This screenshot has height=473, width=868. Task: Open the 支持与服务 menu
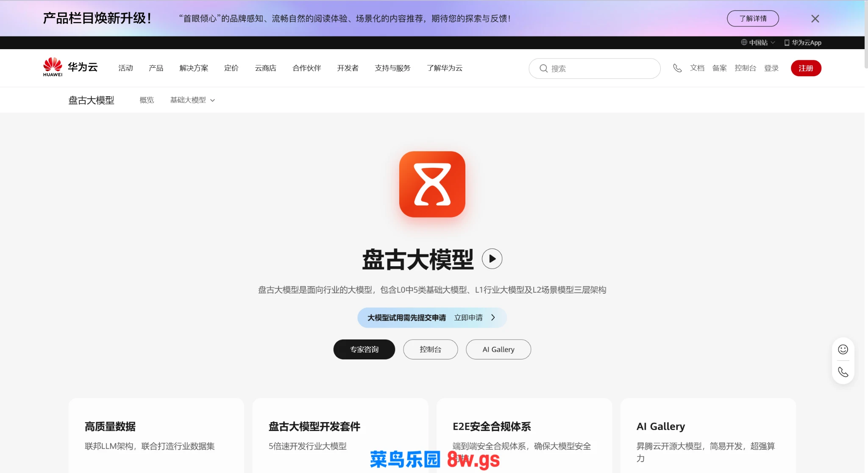(393, 68)
